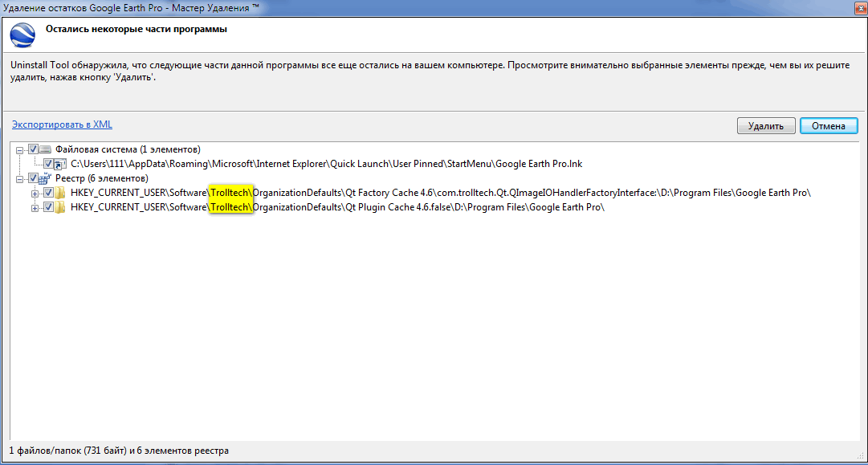Expand the Qt Plugin Cache 4.6.false key
Screen dimensions: 868x465
35,207
